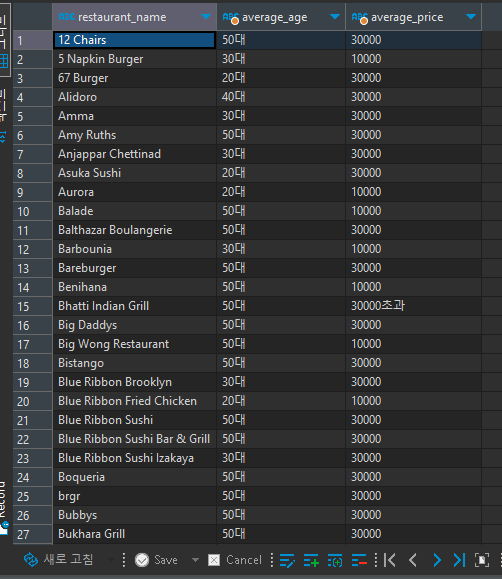The image size is (502, 579).
Task: Select the '67 Burger' cell
Action: (x=134, y=78)
